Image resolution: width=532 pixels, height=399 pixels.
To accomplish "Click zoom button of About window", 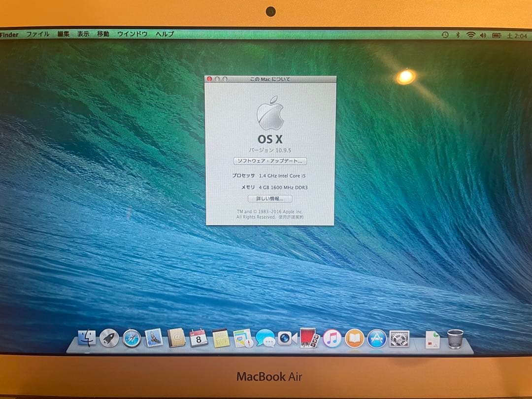I will pyautogui.click(x=225, y=79).
